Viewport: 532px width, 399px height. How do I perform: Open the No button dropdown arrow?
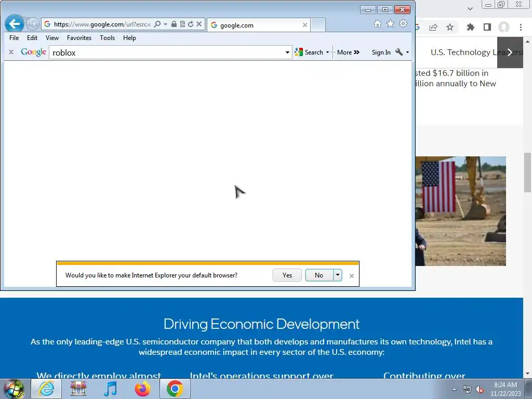[338, 275]
